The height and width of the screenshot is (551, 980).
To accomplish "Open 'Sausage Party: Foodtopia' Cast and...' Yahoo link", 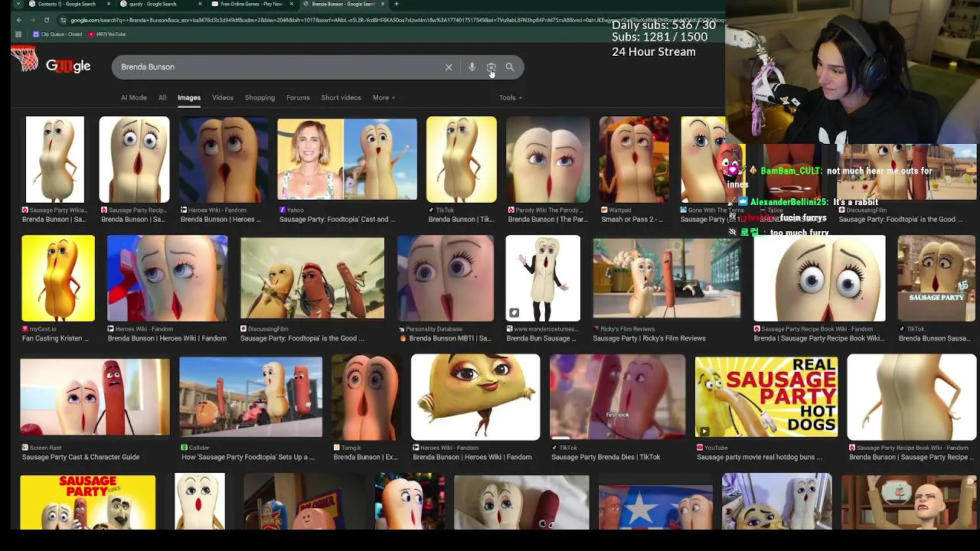I will coord(337,220).
